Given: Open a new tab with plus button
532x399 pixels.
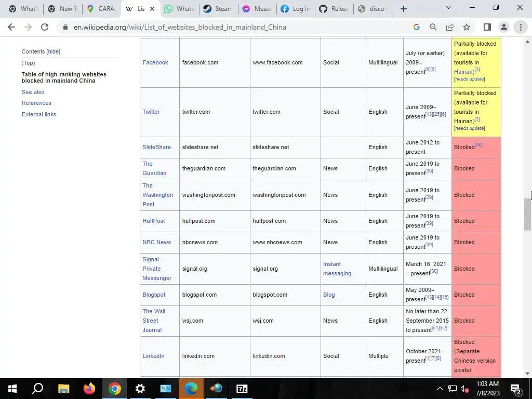Looking at the screenshot, I should [x=403, y=9].
